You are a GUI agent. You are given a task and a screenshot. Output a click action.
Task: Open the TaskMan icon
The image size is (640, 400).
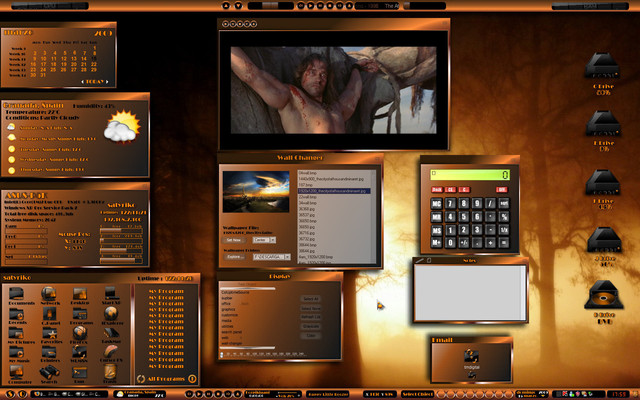click(111, 333)
